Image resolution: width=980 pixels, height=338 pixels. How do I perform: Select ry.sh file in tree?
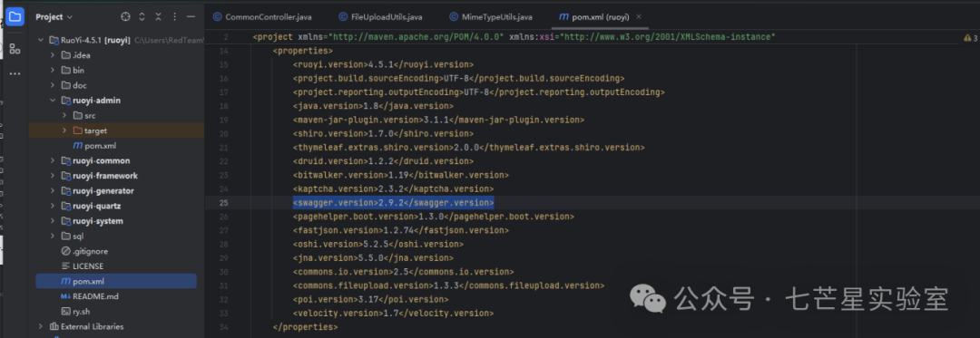79,311
